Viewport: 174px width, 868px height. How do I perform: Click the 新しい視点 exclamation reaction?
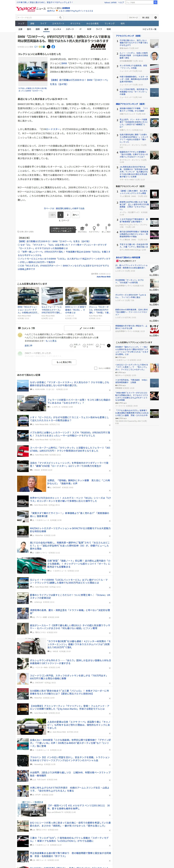(106, 229)
